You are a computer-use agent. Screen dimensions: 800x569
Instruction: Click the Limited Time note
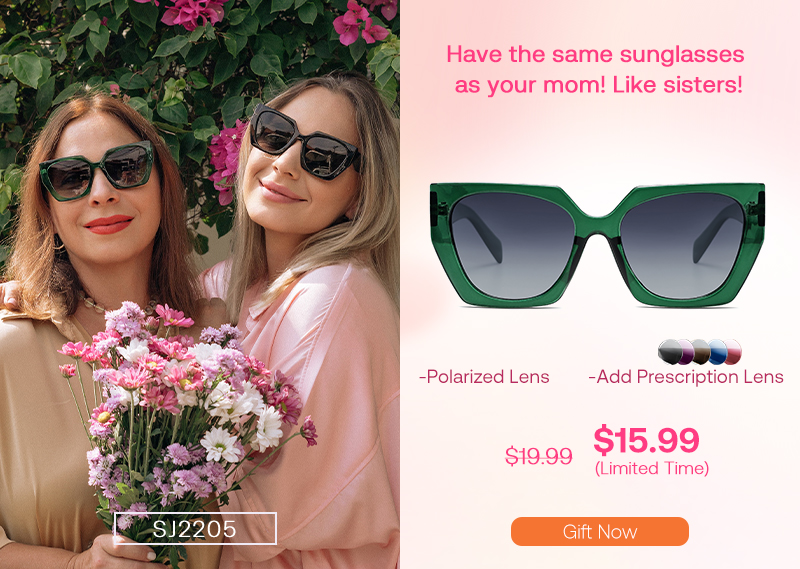click(652, 468)
